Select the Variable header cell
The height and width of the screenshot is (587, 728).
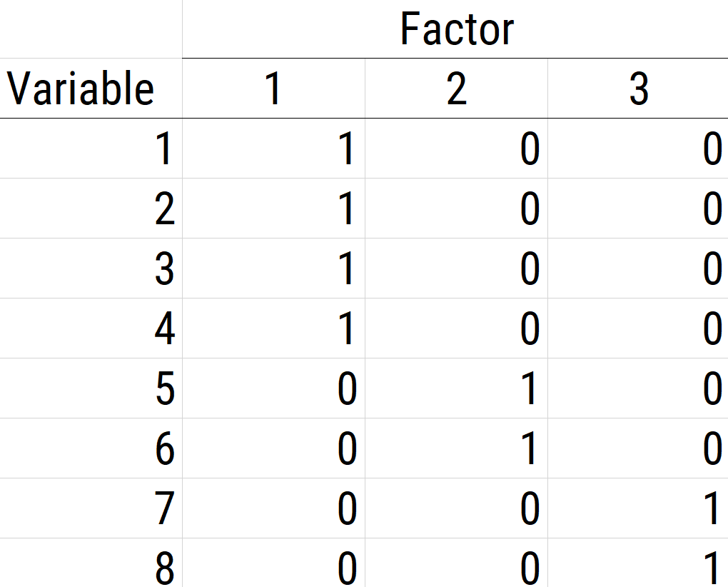coord(81,89)
